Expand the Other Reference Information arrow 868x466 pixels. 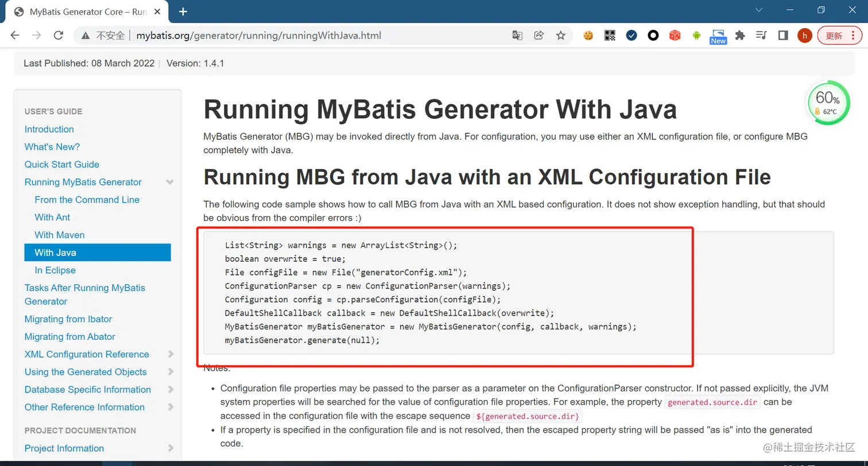pyautogui.click(x=170, y=407)
